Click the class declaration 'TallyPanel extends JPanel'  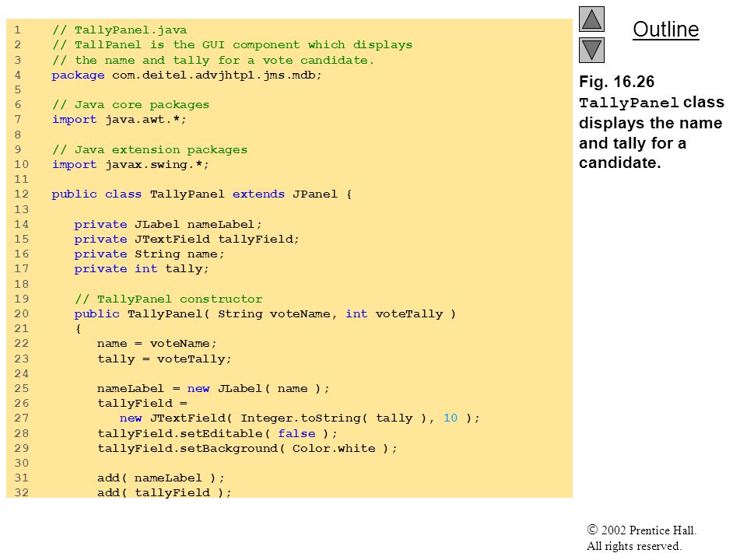[x=202, y=194]
